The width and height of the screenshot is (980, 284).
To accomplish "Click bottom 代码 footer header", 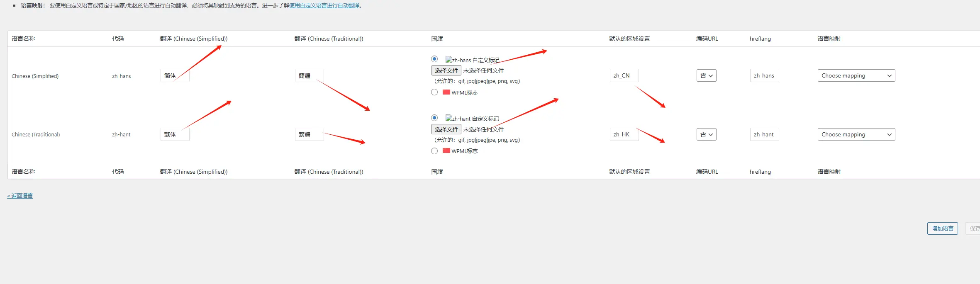I will point(118,172).
